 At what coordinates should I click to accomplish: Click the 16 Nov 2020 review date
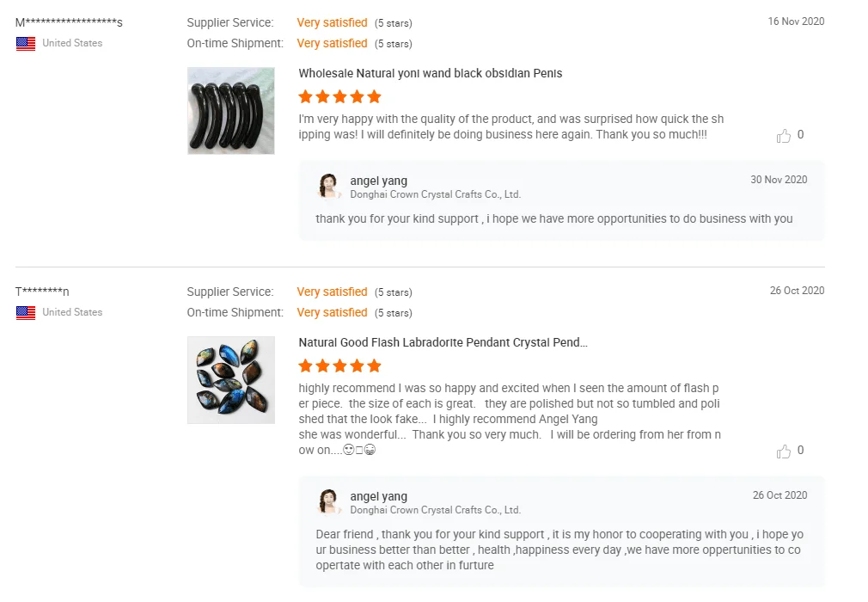[x=796, y=21]
